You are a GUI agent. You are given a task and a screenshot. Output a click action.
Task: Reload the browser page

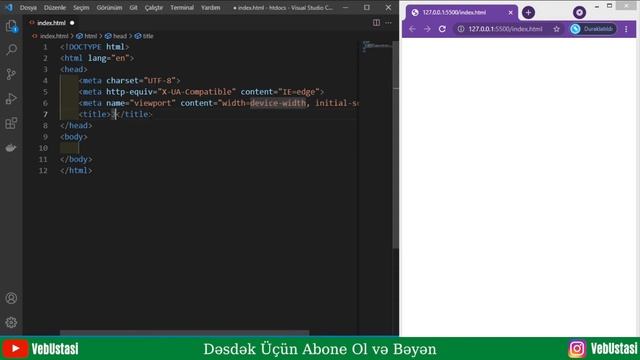(442, 29)
